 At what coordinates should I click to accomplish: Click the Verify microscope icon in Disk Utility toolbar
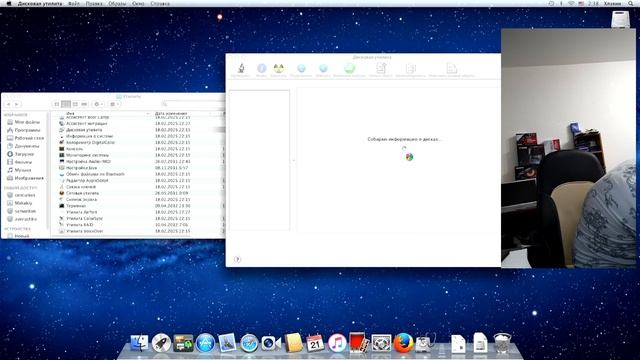point(241,69)
